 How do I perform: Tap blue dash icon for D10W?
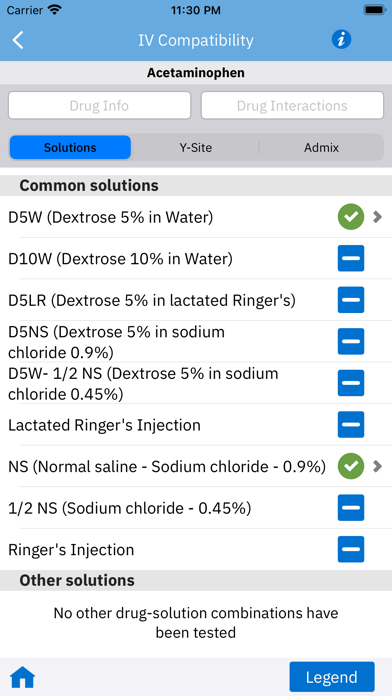351,258
